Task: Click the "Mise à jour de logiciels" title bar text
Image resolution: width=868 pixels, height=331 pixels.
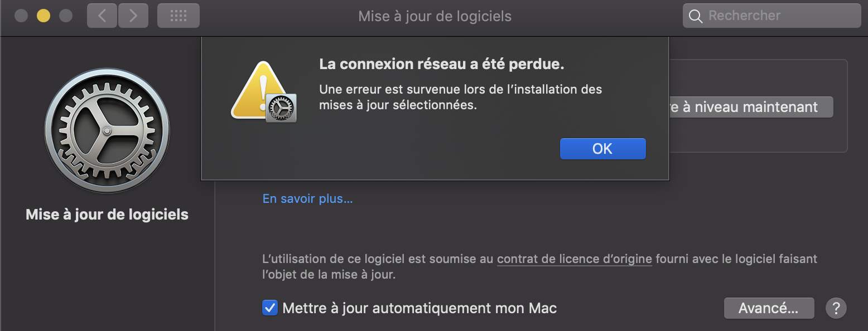Action: tap(435, 16)
